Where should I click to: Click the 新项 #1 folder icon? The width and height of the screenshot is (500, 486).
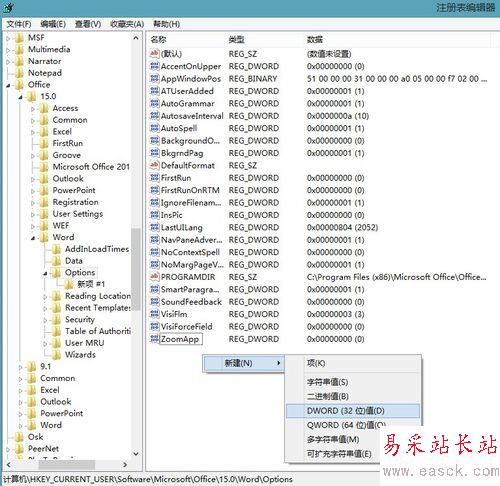pos(68,284)
